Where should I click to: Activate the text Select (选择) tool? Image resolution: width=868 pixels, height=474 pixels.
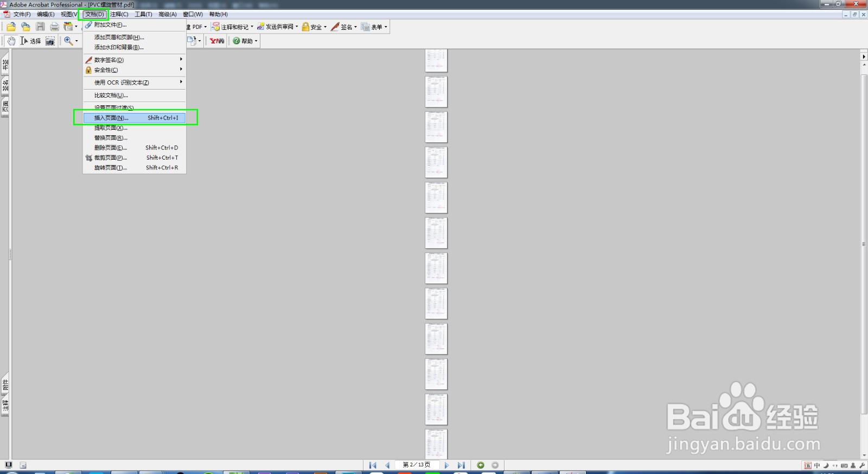pos(30,41)
